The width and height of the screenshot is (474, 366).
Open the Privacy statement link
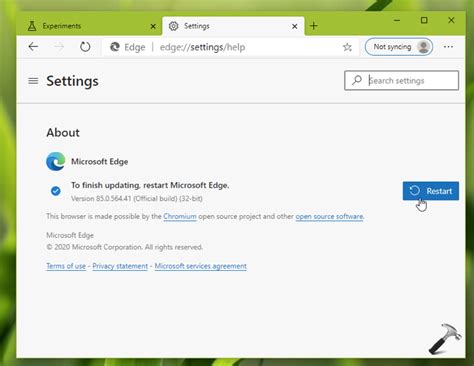pyautogui.click(x=120, y=266)
